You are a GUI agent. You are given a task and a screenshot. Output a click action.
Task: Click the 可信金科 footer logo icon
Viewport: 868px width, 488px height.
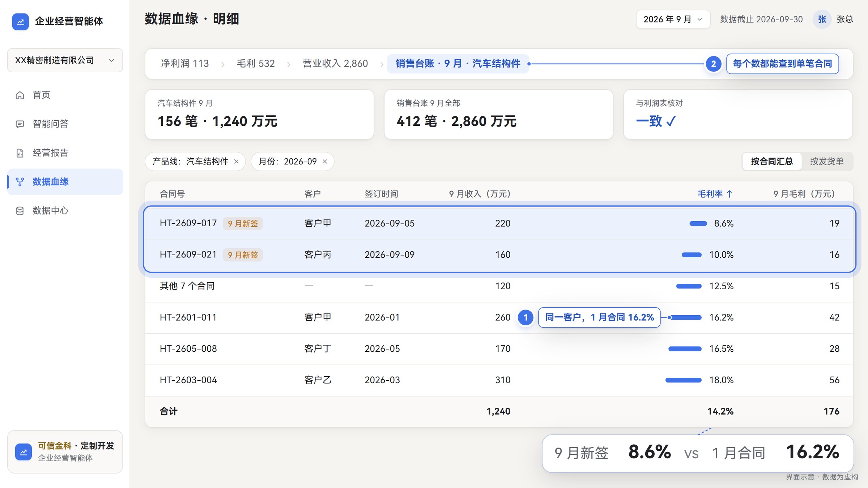24,452
